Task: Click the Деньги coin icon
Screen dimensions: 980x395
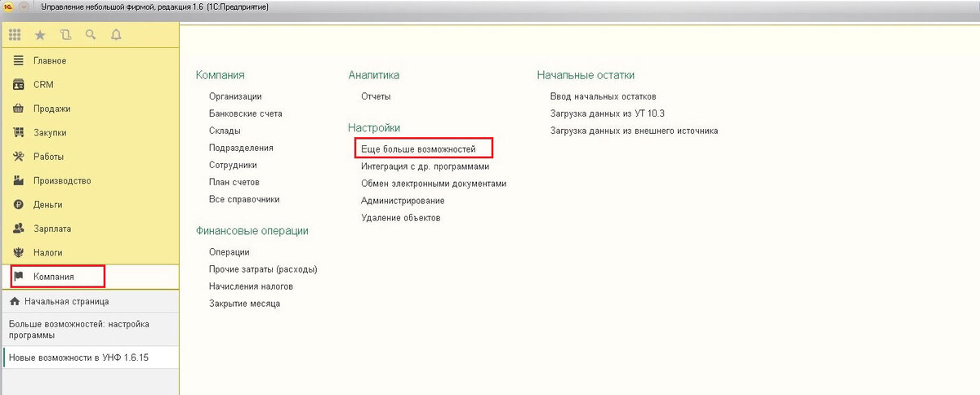Action: click(19, 205)
